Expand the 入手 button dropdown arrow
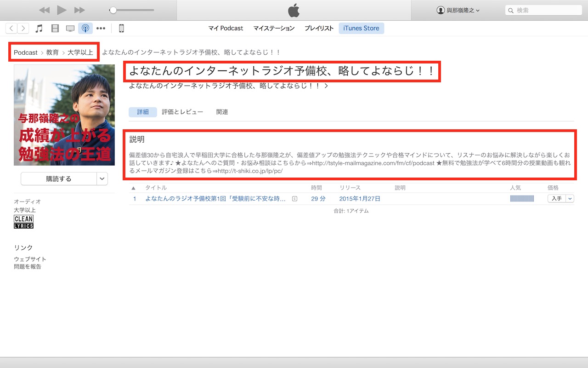 (x=570, y=199)
